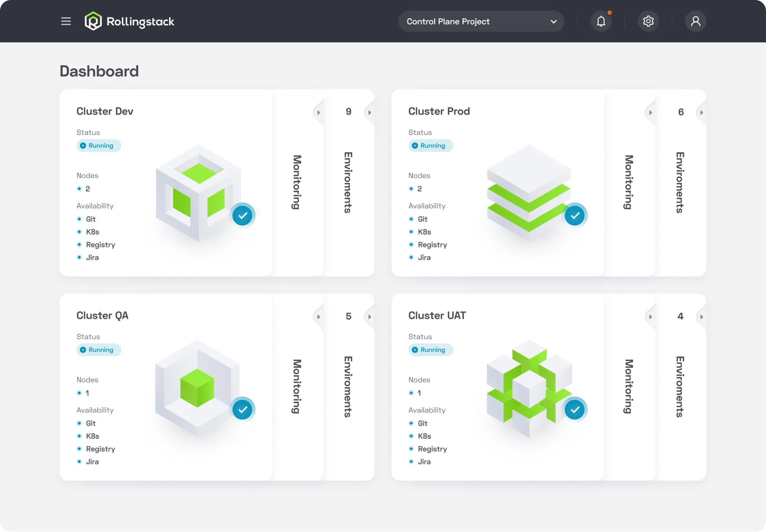Open the Monitoring tab of Cluster Prod
Image resolution: width=766 pixels, height=532 pixels.
pos(629,182)
